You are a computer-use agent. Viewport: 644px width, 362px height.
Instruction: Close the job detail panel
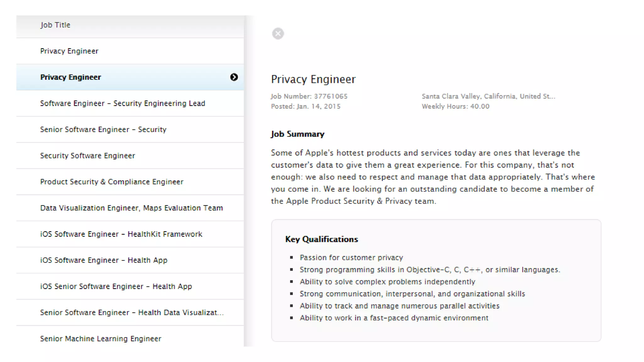(278, 34)
